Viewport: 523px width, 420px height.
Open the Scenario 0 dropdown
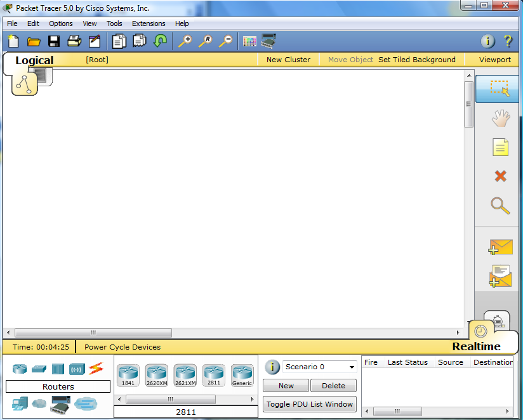(x=319, y=367)
